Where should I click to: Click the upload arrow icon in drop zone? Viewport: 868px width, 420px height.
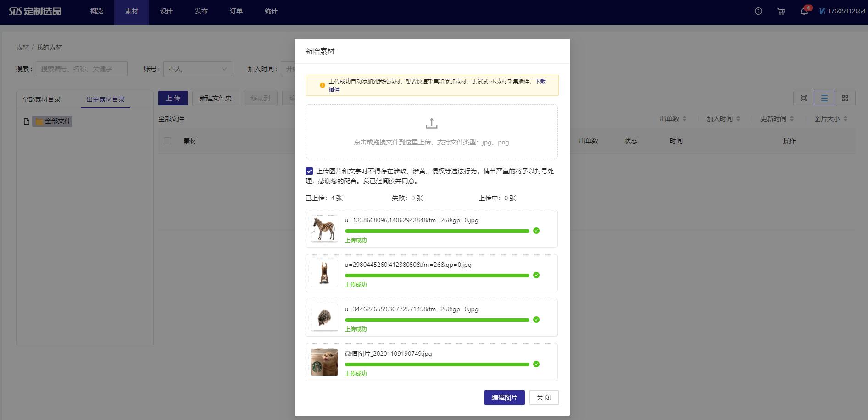point(431,123)
